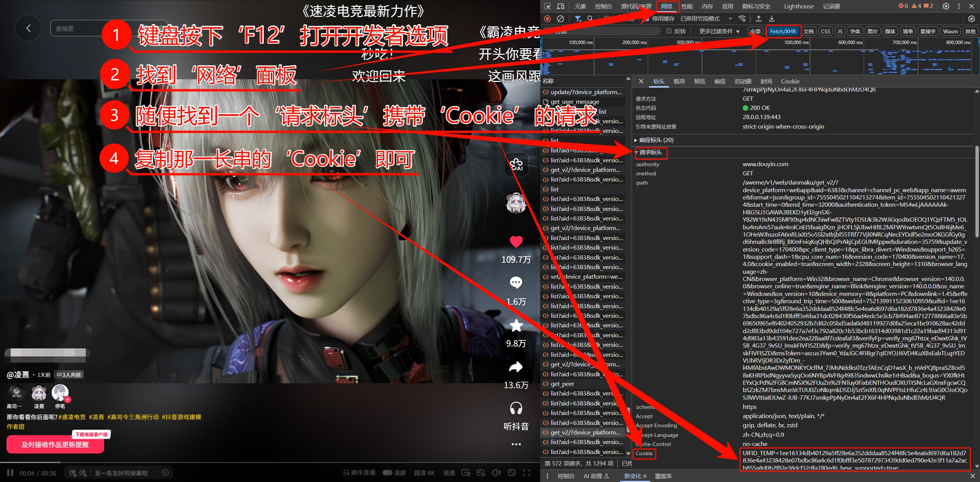Click the 及时接收作品更新提醒 button
The height and width of the screenshot is (482, 980).
coord(55,444)
